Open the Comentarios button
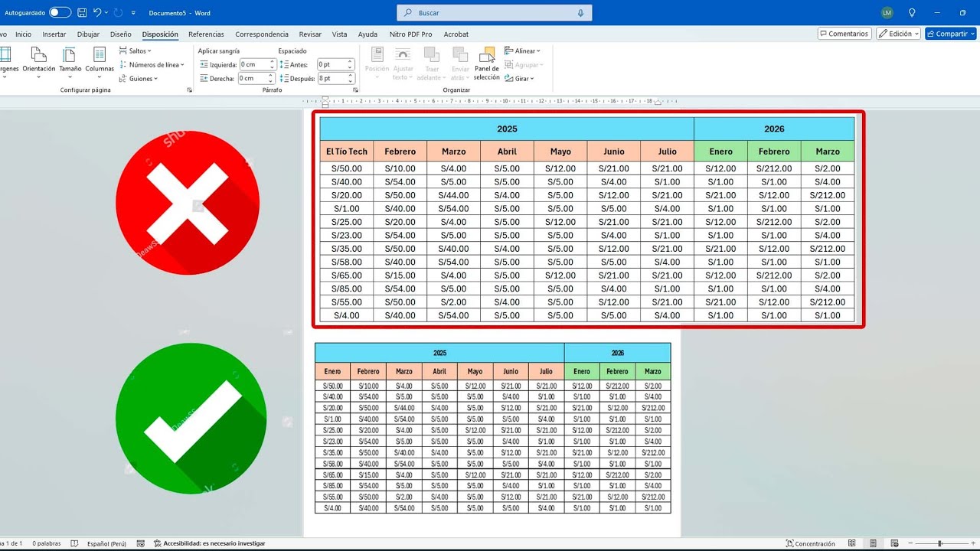Image resolution: width=980 pixels, height=551 pixels. click(844, 34)
